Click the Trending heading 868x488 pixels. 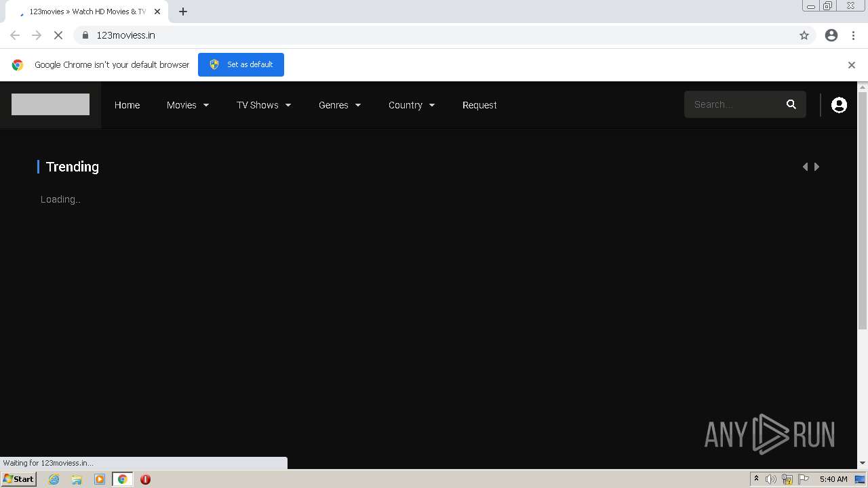tap(73, 167)
